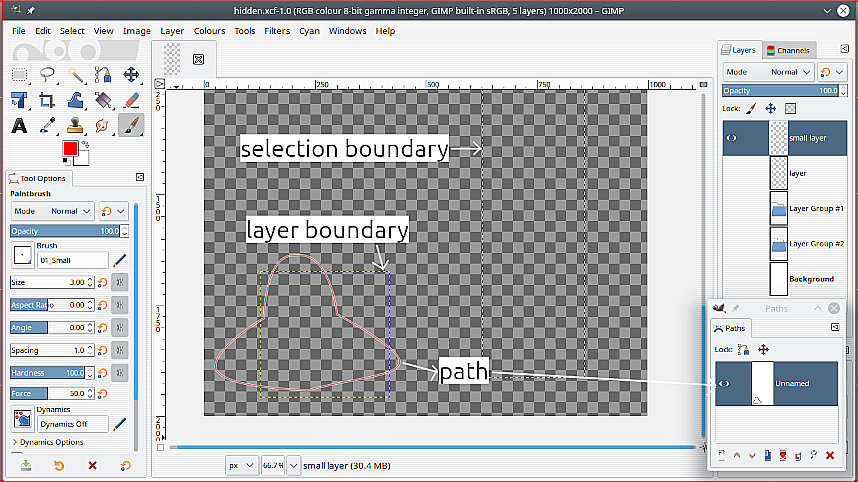This screenshot has height=482, width=858.
Task: Open the brush editor pencil icon
Action: 119,260
